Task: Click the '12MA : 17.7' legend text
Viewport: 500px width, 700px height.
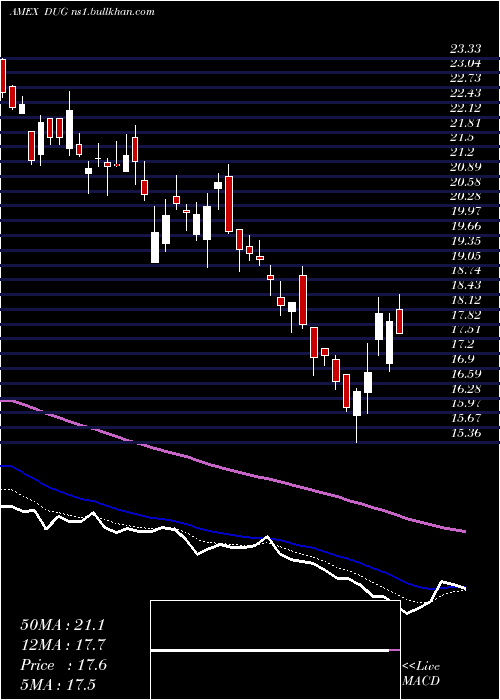Action: pos(62,645)
